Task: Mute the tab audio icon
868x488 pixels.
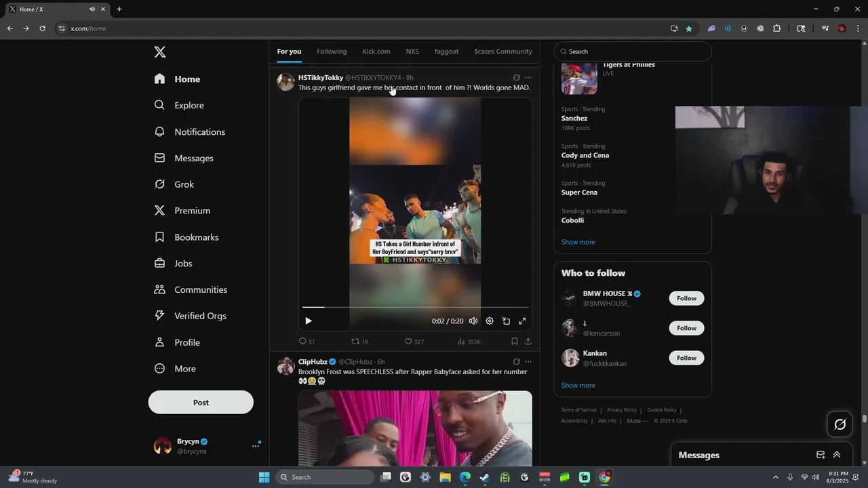Action: pos(92,9)
